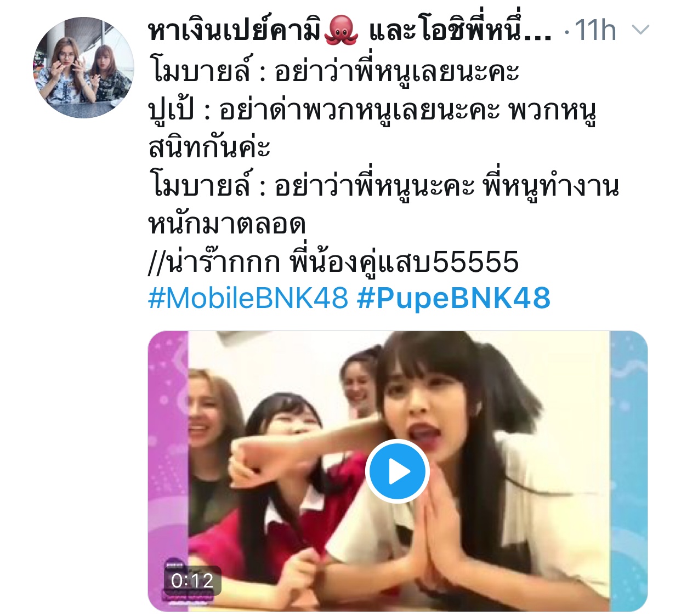The image size is (681, 616).
Task: Open the #PupeBNK48 hashtag
Action: pyautogui.click(x=453, y=298)
